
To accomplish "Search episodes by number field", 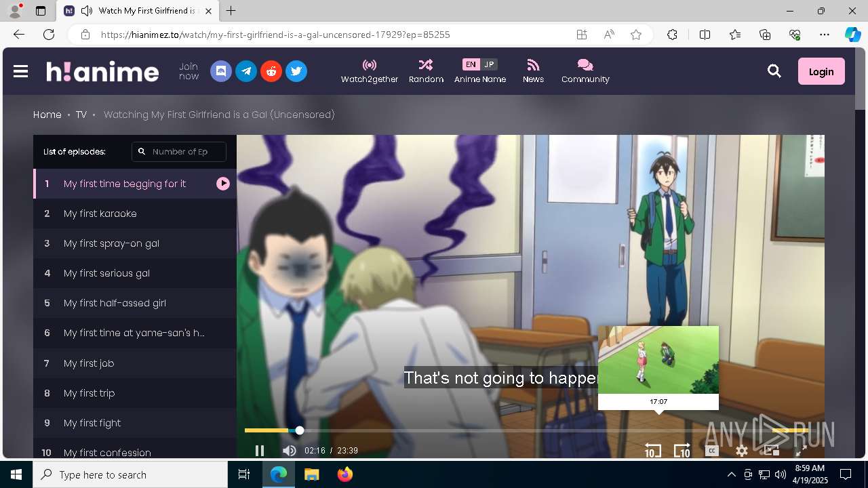I will click(x=179, y=152).
